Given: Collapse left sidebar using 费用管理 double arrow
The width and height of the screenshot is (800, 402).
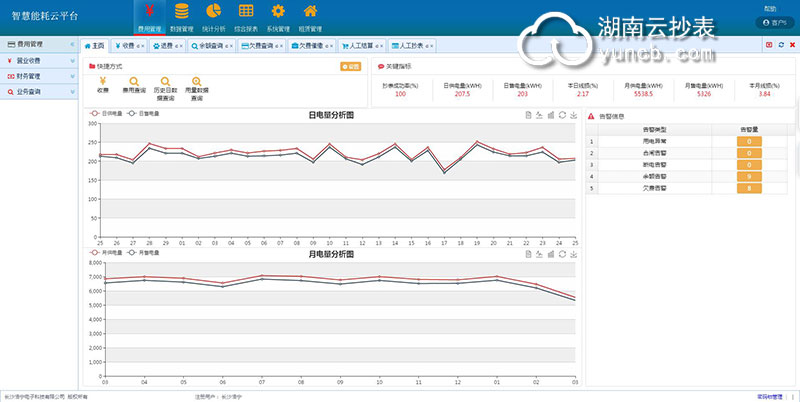Looking at the screenshot, I should [x=74, y=45].
